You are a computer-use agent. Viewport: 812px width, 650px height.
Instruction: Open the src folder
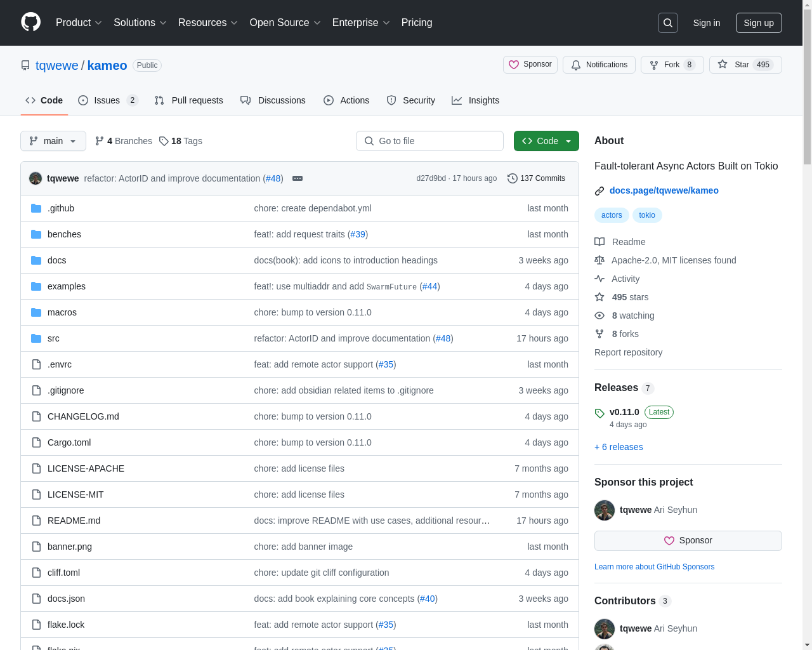(x=53, y=338)
